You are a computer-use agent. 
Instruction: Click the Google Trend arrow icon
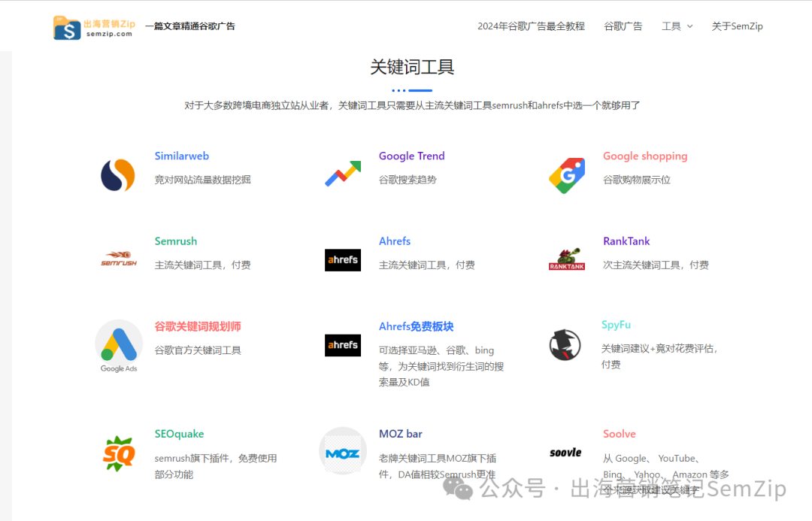coord(342,174)
